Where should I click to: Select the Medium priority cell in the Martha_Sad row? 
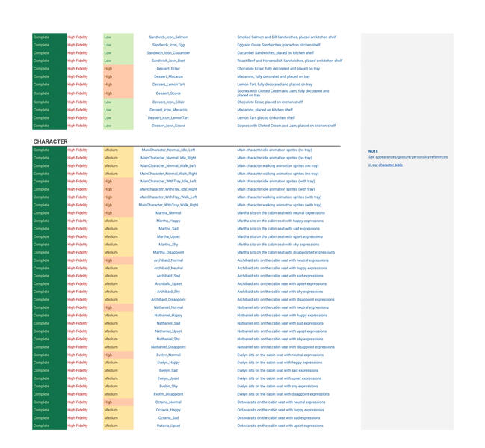coord(118,229)
